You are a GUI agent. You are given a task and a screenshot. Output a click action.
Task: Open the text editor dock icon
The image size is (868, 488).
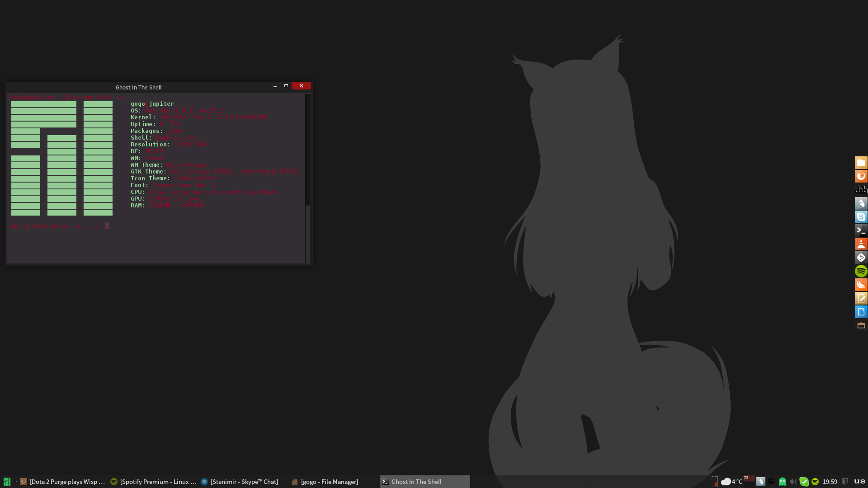tap(861, 298)
